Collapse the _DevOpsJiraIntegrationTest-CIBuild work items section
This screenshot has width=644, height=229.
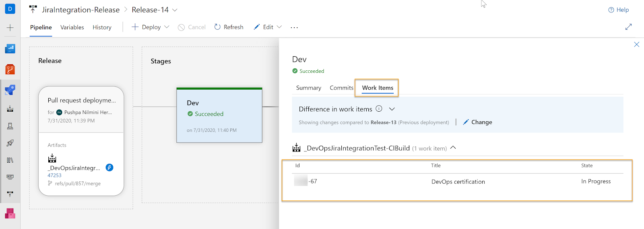(453, 147)
